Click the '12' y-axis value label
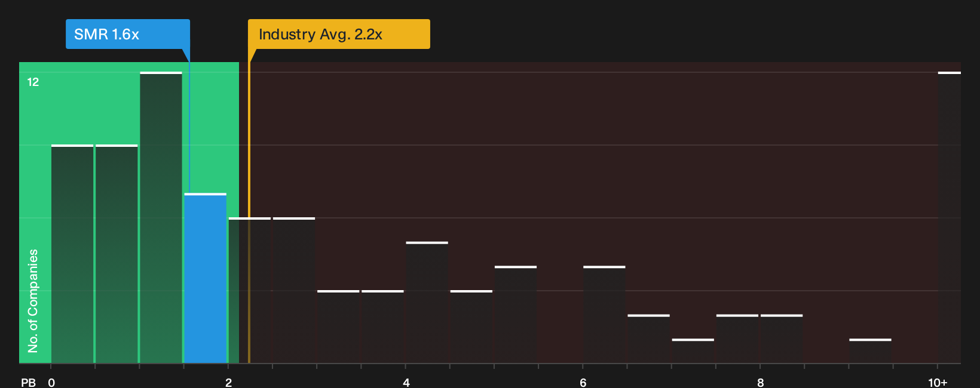Image resolution: width=980 pixels, height=388 pixels. click(x=33, y=82)
